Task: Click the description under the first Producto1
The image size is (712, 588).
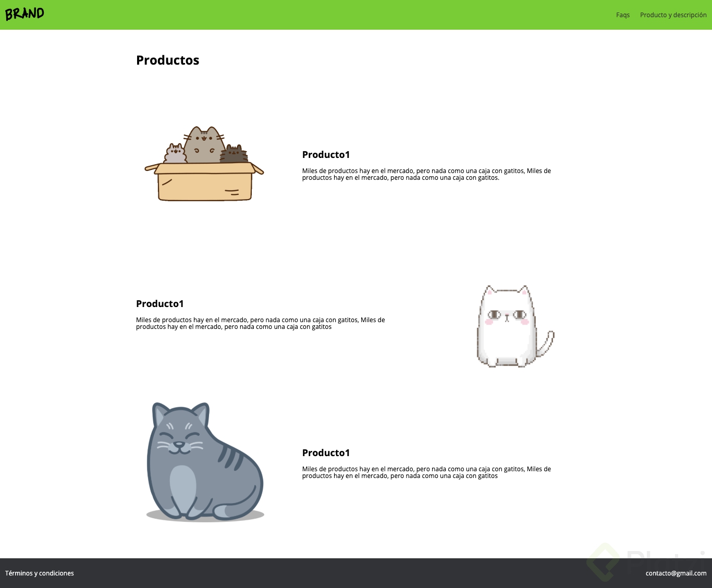Action: (426, 174)
